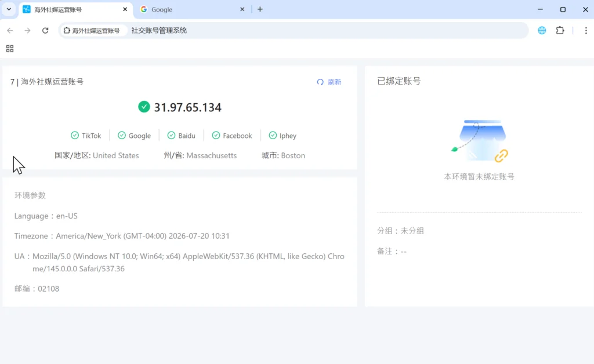Select the IP address 31.97.65.134

coord(187,107)
